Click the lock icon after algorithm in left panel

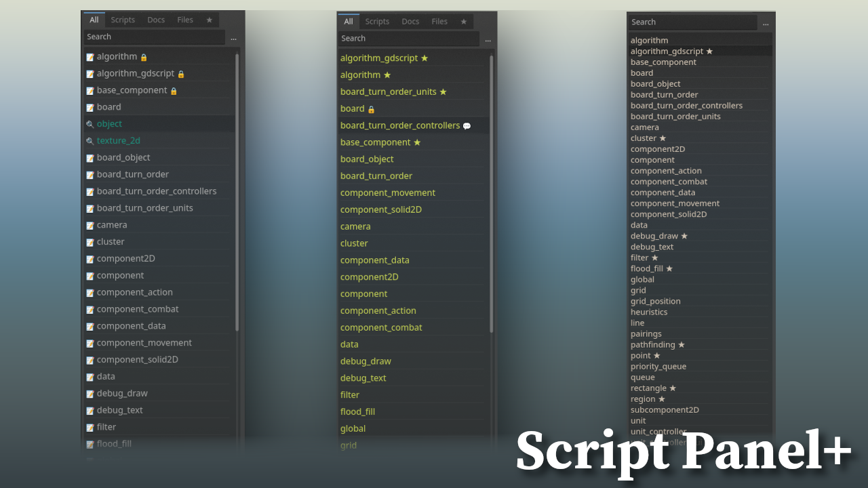(x=144, y=58)
